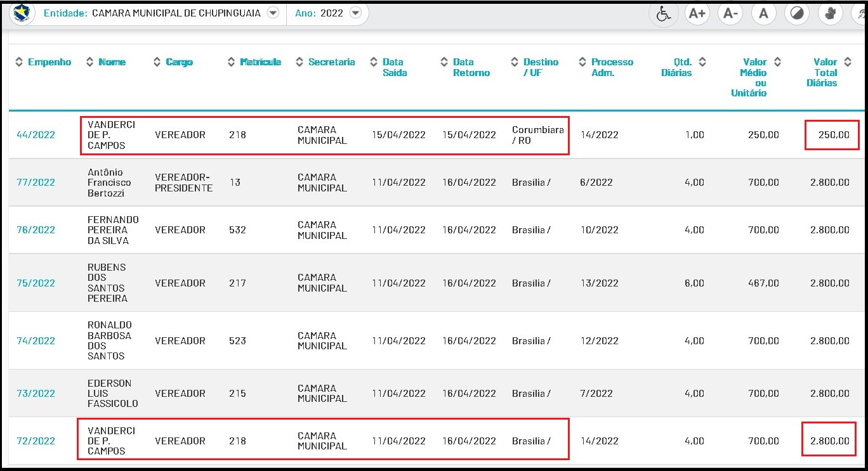The height and width of the screenshot is (471, 868).
Task: Open empenho 72/2022 link
Action: tap(36, 441)
